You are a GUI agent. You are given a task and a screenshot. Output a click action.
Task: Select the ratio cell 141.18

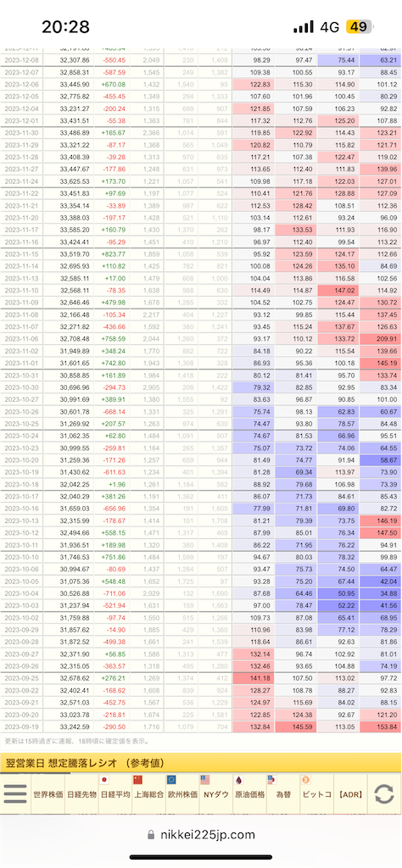pos(254,678)
